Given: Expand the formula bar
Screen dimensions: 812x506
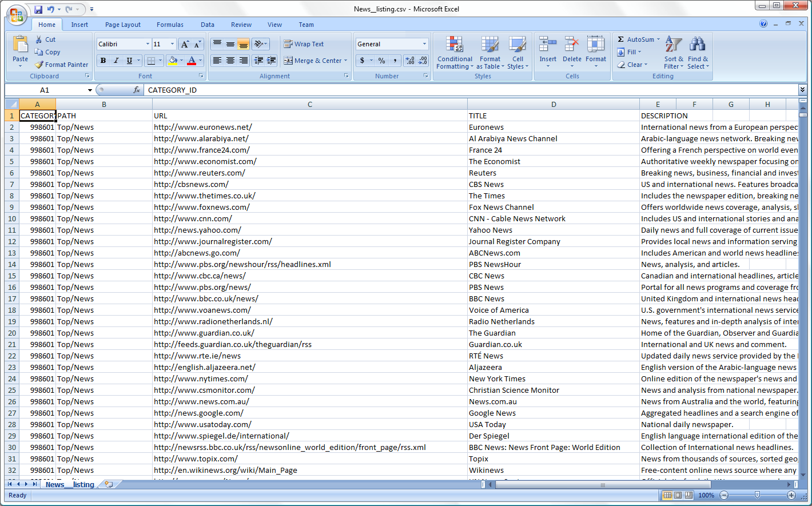Looking at the screenshot, I should tap(802, 90).
